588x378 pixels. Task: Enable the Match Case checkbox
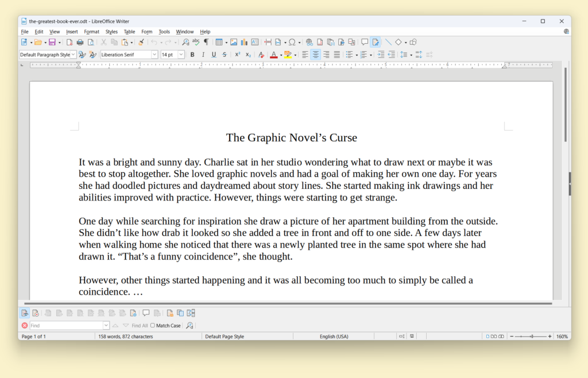(x=153, y=326)
